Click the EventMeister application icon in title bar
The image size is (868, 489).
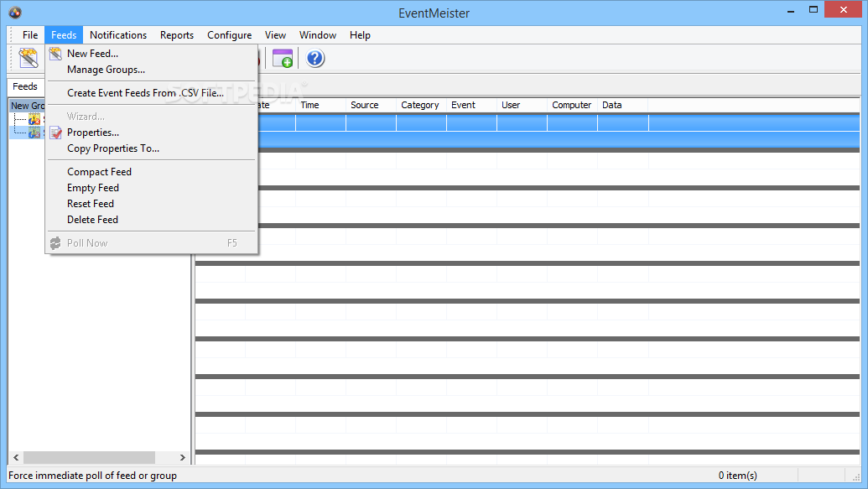click(x=15, y=13)
